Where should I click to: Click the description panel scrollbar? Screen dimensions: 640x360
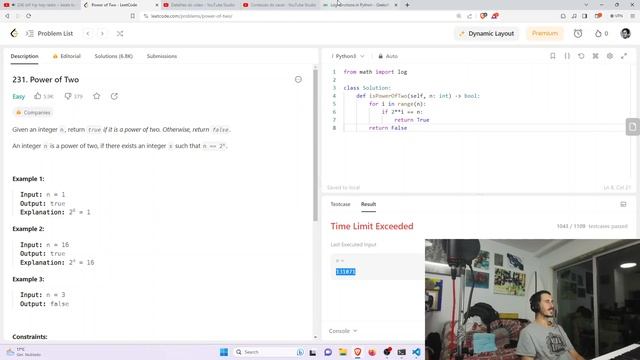click(x=315, y=145)
